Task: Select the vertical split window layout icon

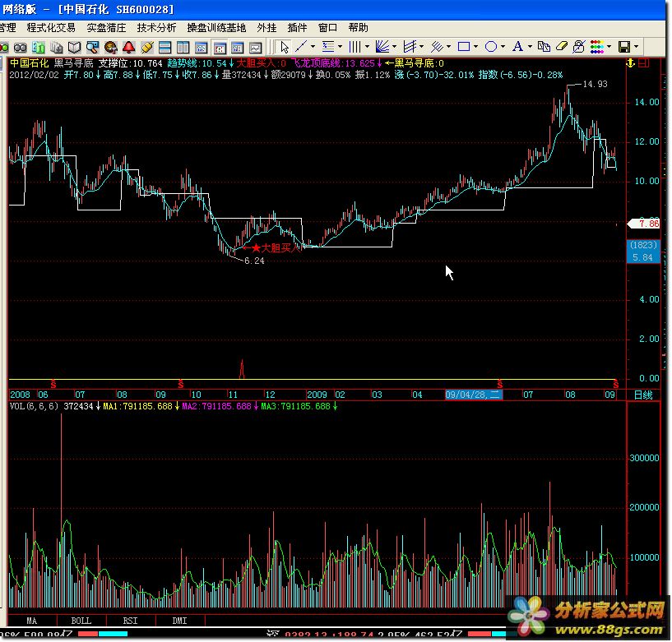Action: (183, 47)
